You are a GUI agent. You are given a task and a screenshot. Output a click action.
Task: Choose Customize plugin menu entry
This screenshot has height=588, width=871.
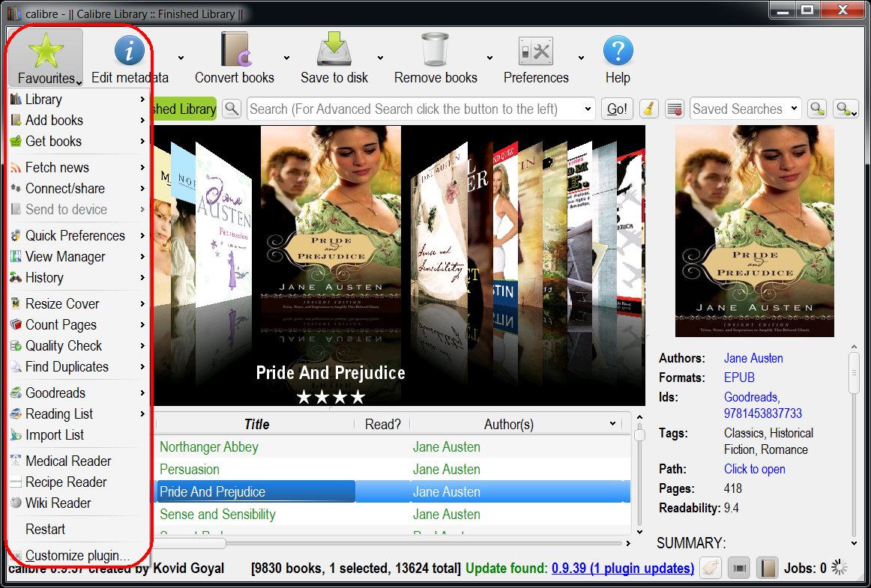pyautogui.click(x=78, y=556)
